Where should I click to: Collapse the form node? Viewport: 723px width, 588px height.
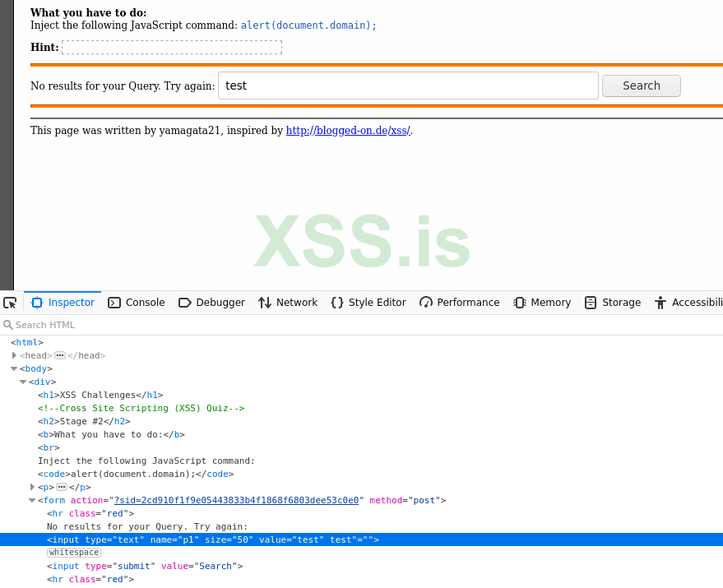click(32, 500)
